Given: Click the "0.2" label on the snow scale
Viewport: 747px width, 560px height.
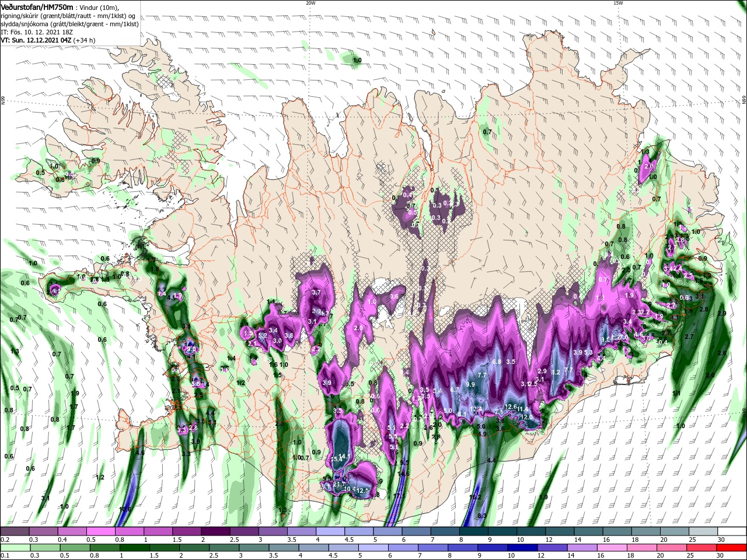Looking at the screenshot, I should (x=5, y=540).
